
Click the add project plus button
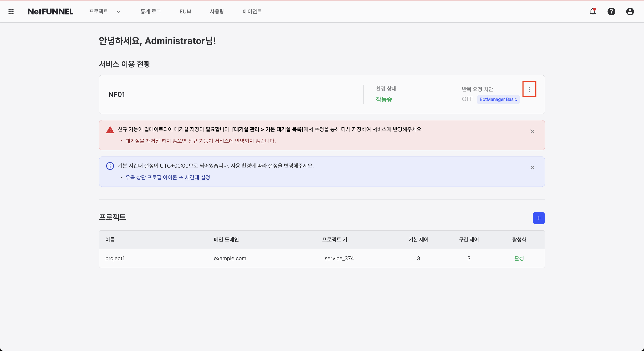click(x=539, y=218)
